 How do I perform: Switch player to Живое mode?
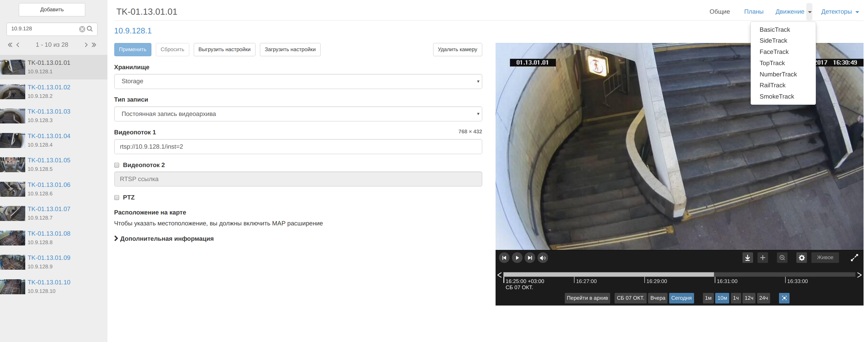(825, 258)
